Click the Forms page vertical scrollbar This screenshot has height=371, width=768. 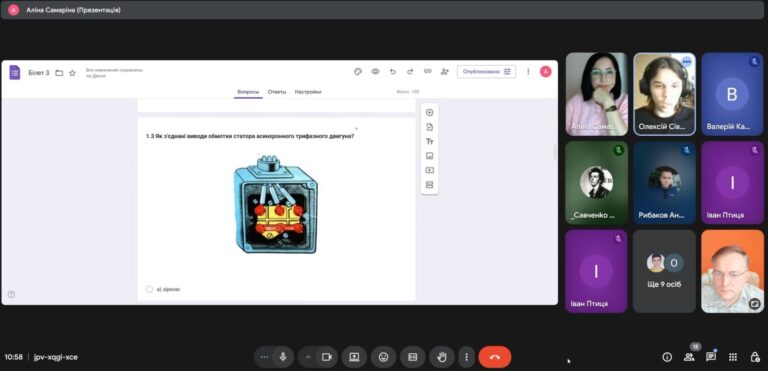coord(554,152)
